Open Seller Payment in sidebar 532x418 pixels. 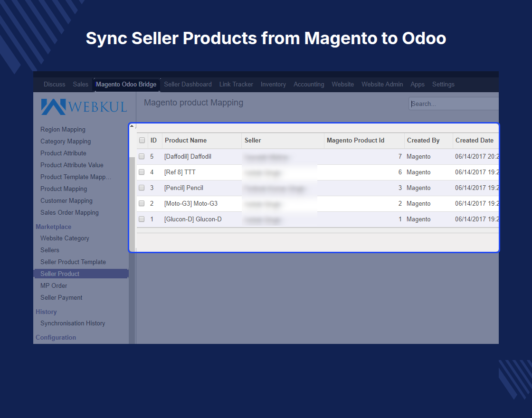(x=61, y=297)
